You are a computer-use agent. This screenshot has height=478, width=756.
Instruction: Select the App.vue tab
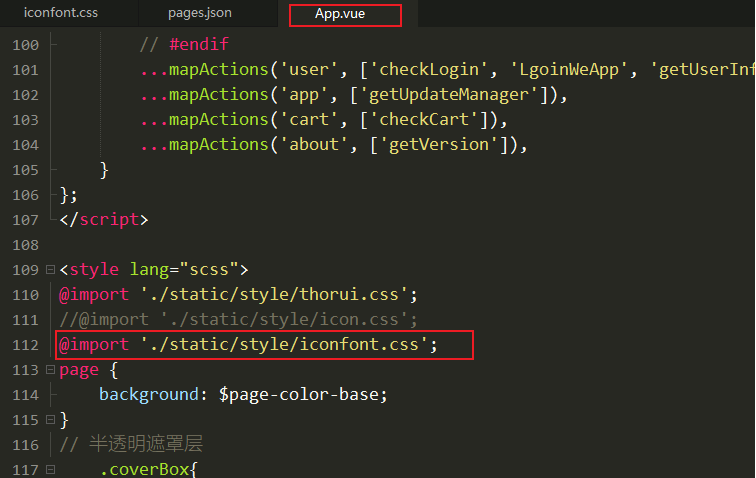tap(340, 14)
